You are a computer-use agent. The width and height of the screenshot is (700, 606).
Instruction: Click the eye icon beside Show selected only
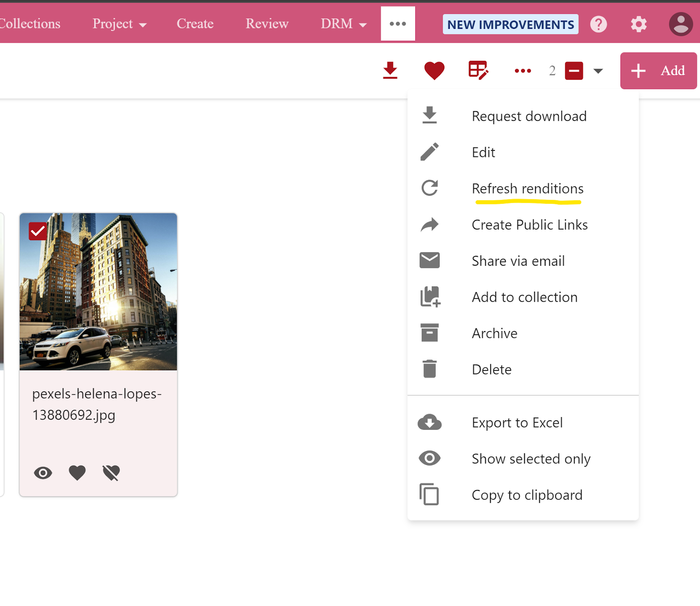tap(430, 458)
